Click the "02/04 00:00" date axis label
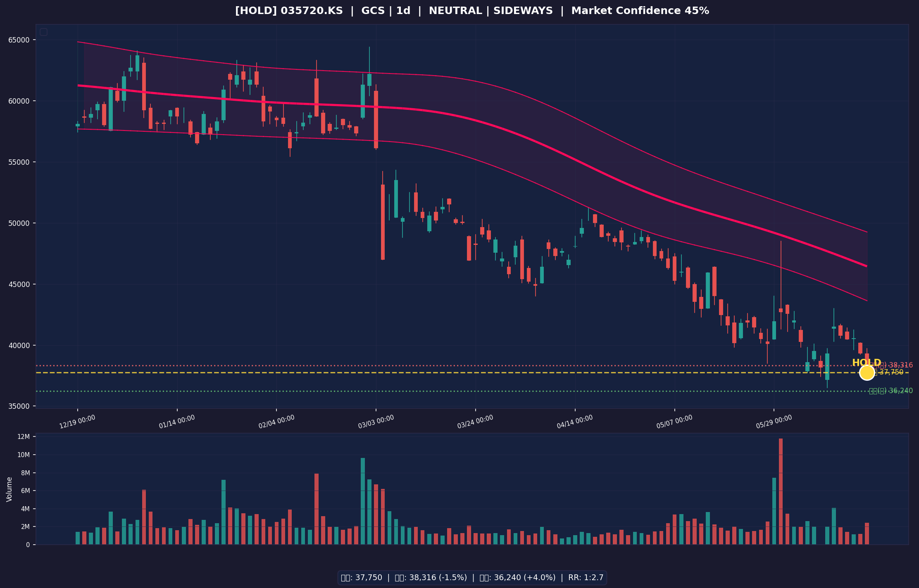Viewport: 919px width, 588px height. [x=276, y=422]
